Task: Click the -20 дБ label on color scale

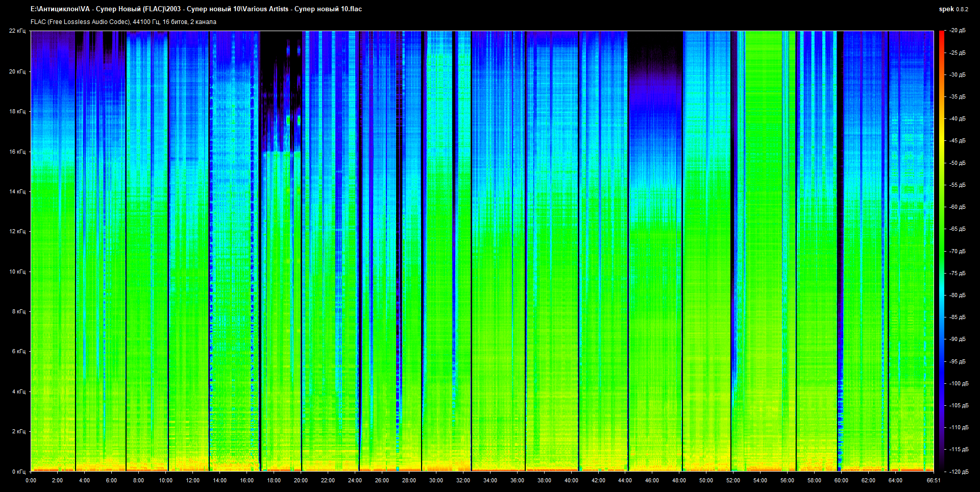Action: coord(958,31)
